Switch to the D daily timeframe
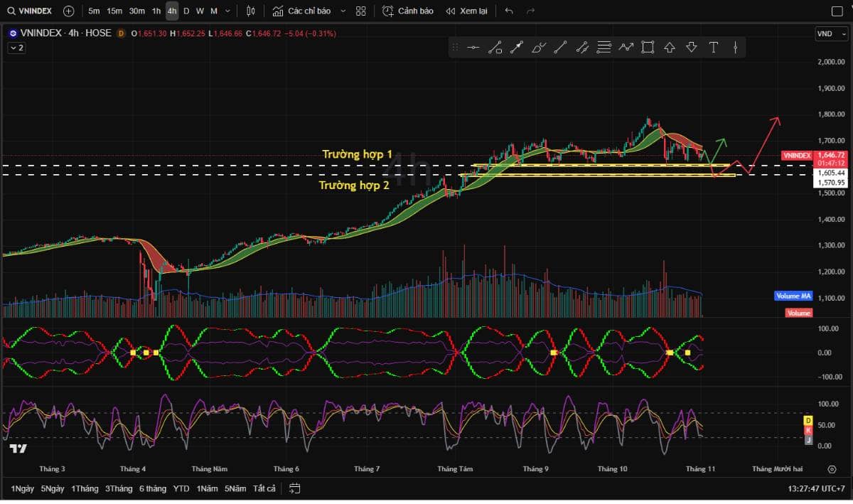 [x=186, y=11]
